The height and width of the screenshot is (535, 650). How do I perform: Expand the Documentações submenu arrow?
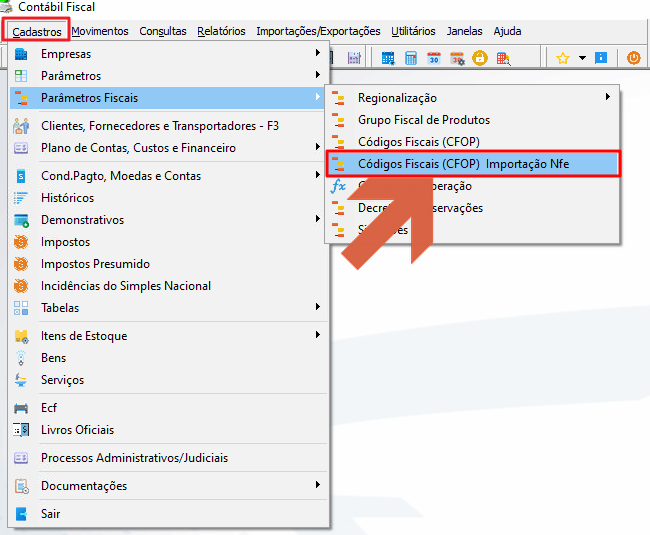click(x=318, y=484)
